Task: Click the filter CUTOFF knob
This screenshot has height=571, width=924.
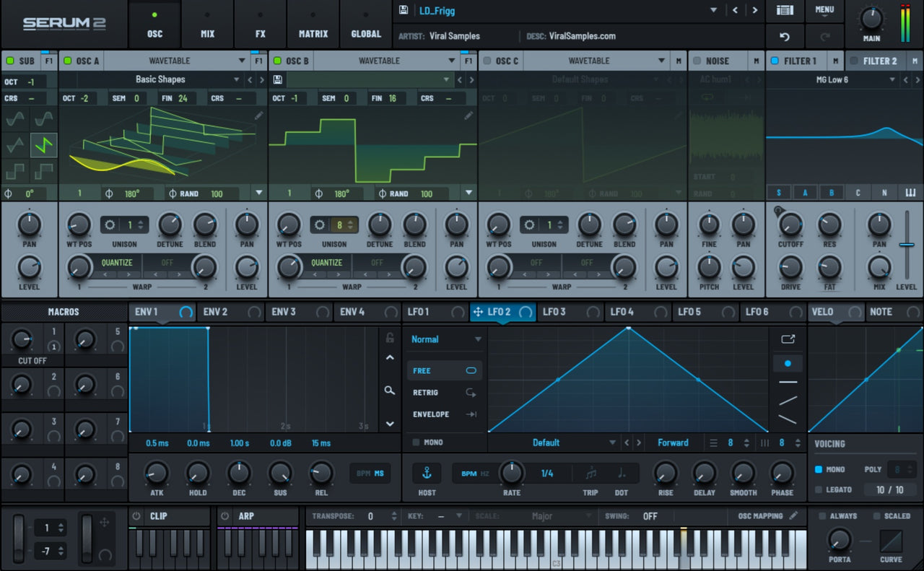Action: point(790,225)
